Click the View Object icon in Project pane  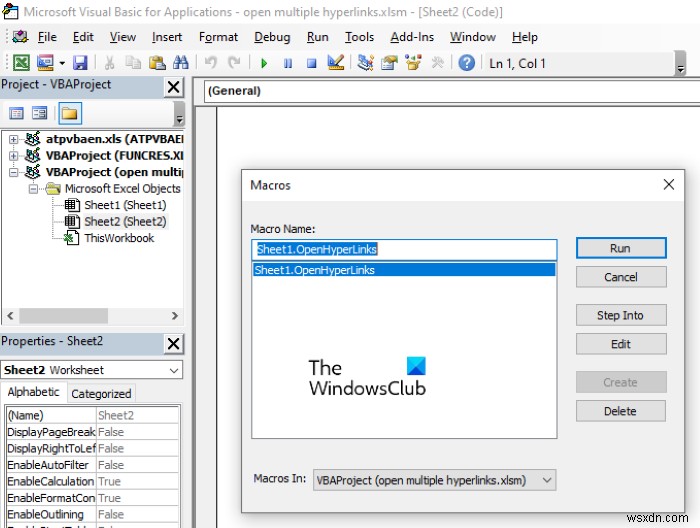coord(39,113)
